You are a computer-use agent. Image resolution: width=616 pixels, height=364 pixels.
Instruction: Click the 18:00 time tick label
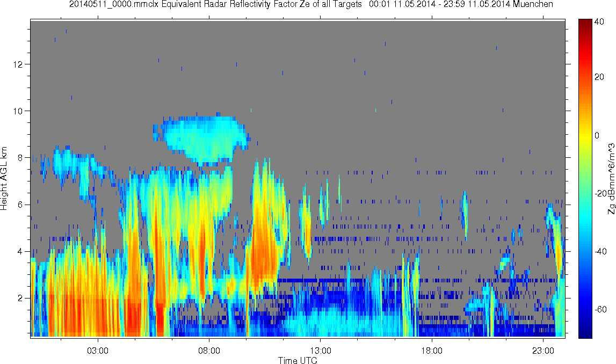tap(432, 350)
